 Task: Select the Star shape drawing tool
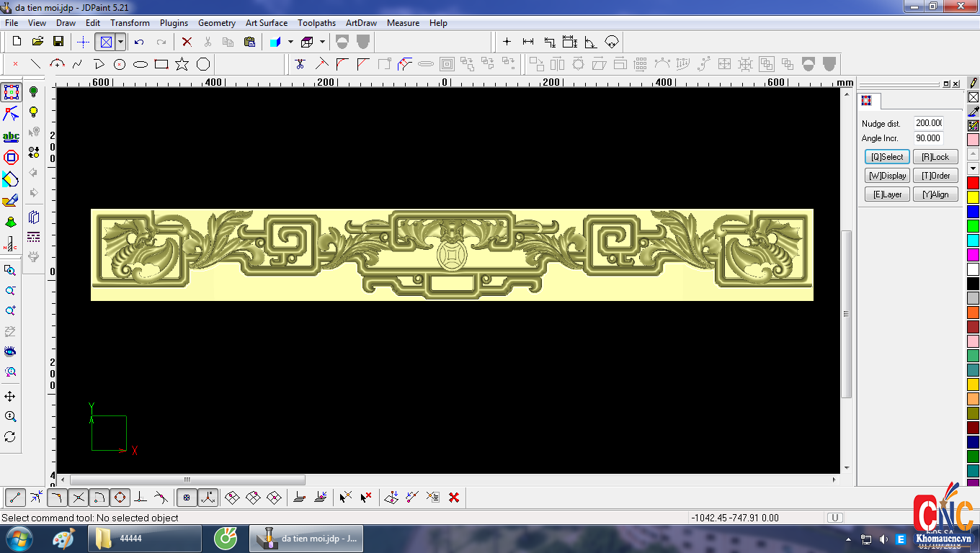(x=182, y=64)
